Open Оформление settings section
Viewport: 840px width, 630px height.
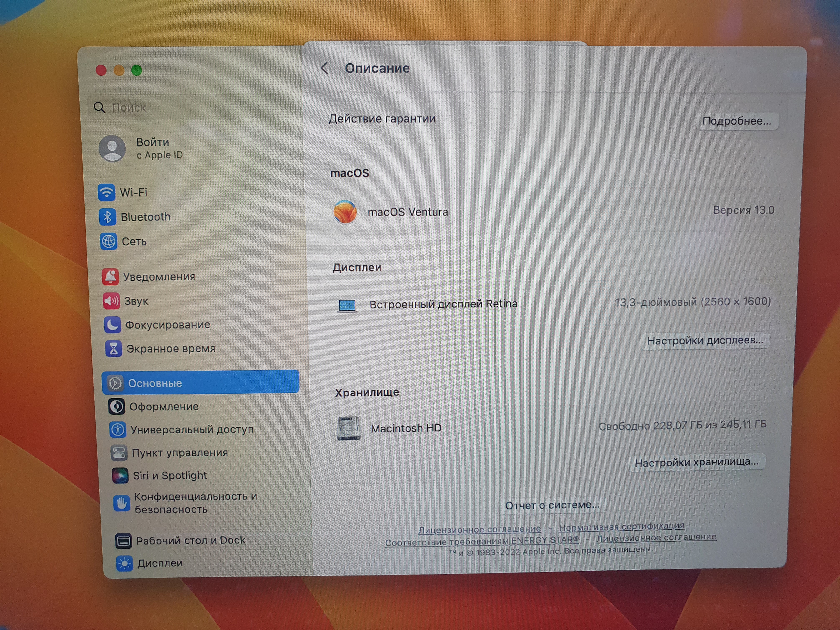pos(164,406)
